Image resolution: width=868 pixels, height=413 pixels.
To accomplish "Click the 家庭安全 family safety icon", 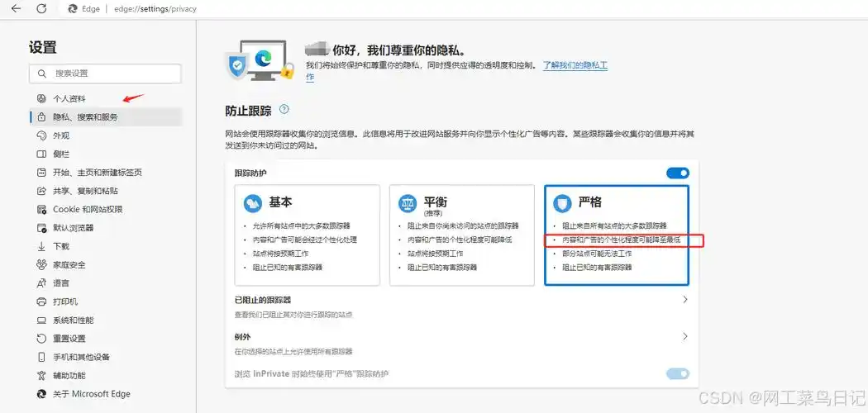I will click(x=41, y=264).
